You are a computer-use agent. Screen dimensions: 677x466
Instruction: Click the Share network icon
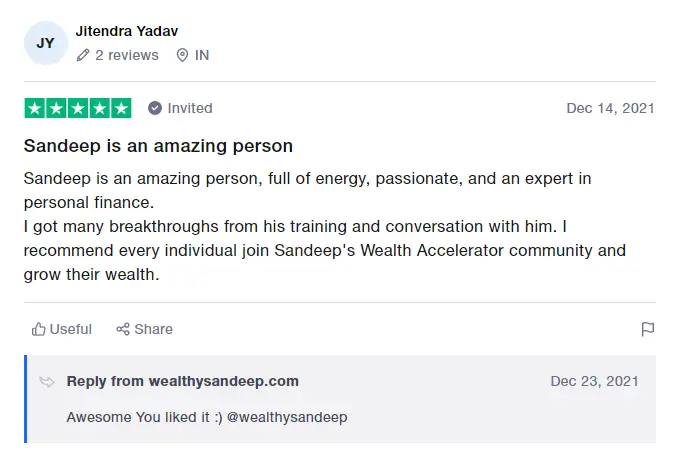[x=123, y=329]
